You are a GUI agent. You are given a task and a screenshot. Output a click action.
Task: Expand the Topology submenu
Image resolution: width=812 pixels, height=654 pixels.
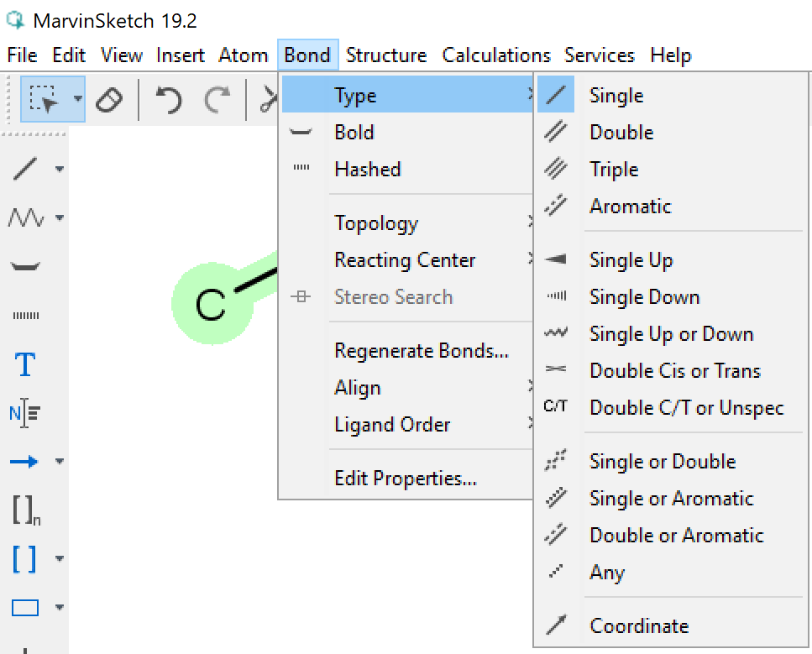tap(375, 223)
